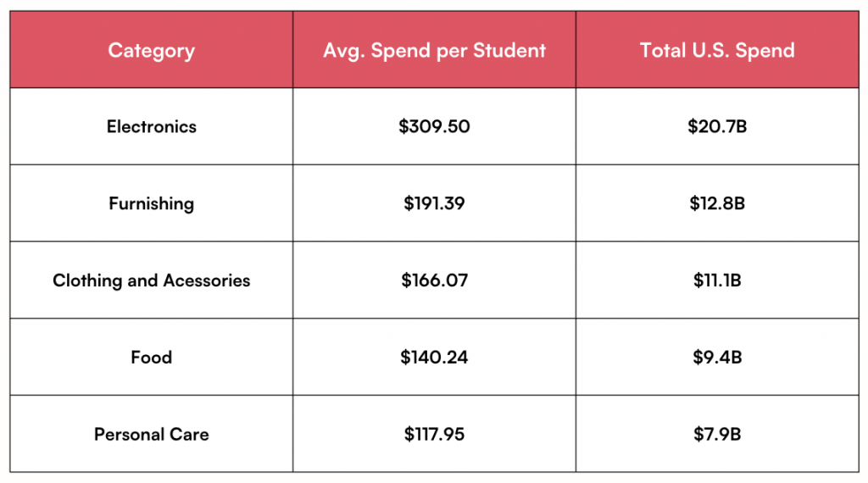Click the Food category cell

(x=152, y=358)
